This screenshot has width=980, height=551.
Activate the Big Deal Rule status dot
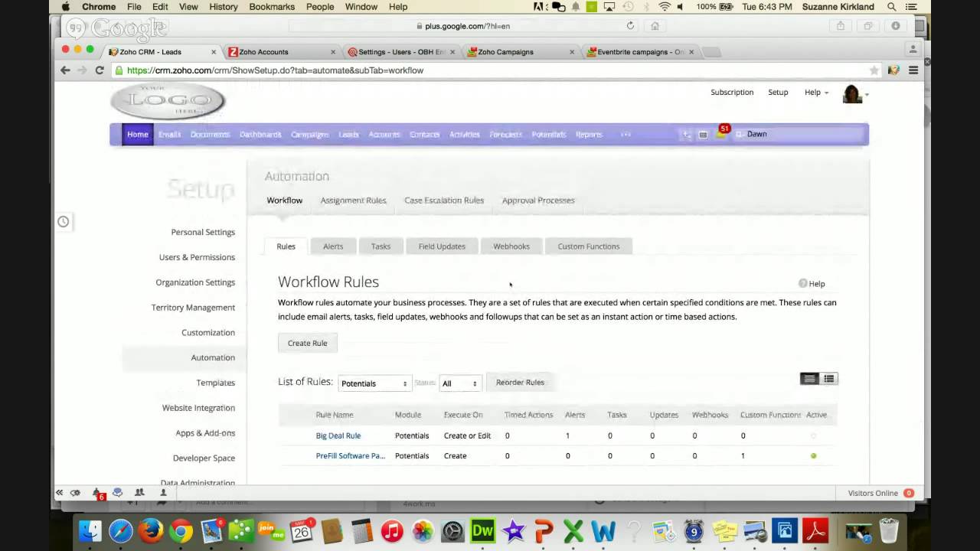point(813,435)
